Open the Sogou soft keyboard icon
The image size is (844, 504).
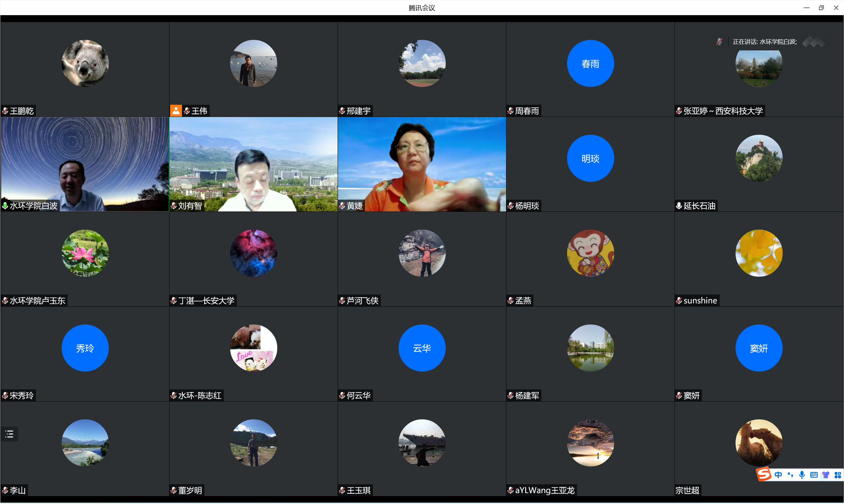pyautogui.click(x=814, y=475)
